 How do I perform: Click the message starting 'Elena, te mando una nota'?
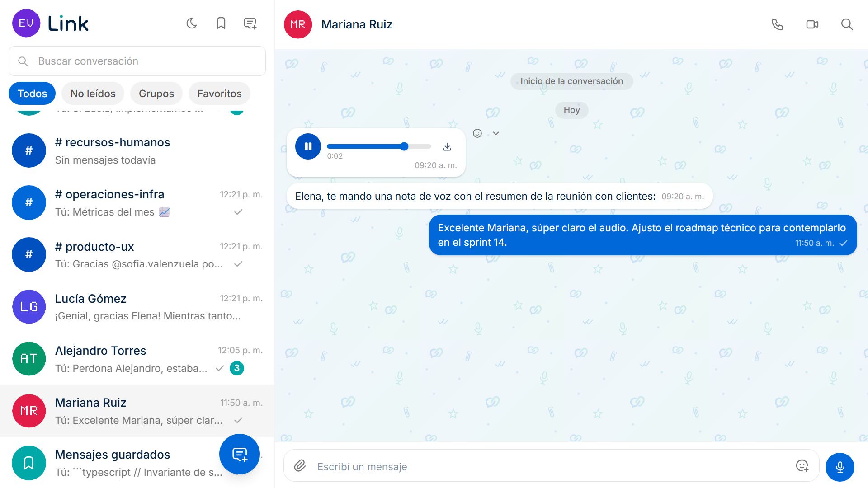point(499,196)
